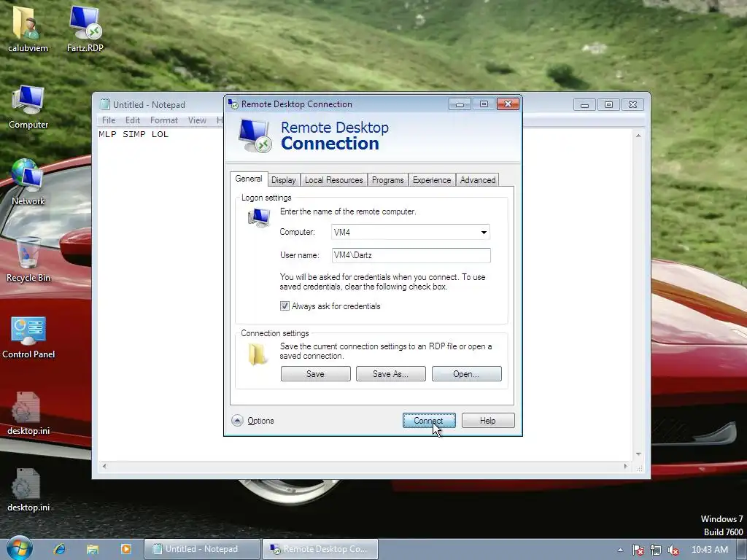Click Notepad horizontal scrollbar left arrow
Screen dimensions: 747x560
coord(104,466)
